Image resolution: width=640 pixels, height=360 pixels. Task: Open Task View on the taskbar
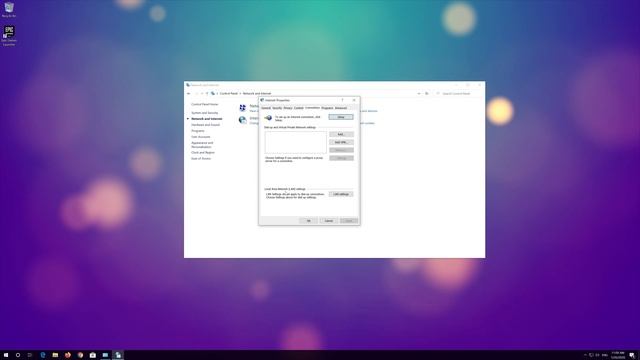(x=30, y=355)
